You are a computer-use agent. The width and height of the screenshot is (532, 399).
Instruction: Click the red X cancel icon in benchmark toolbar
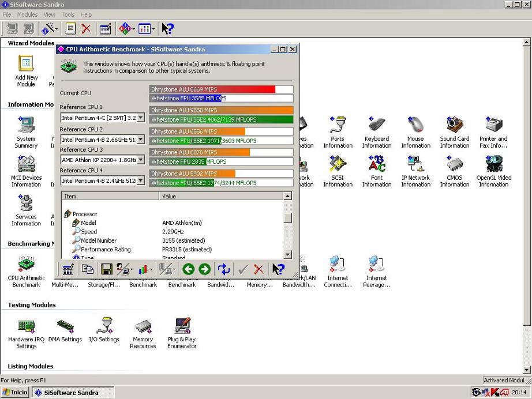(258, 269)
